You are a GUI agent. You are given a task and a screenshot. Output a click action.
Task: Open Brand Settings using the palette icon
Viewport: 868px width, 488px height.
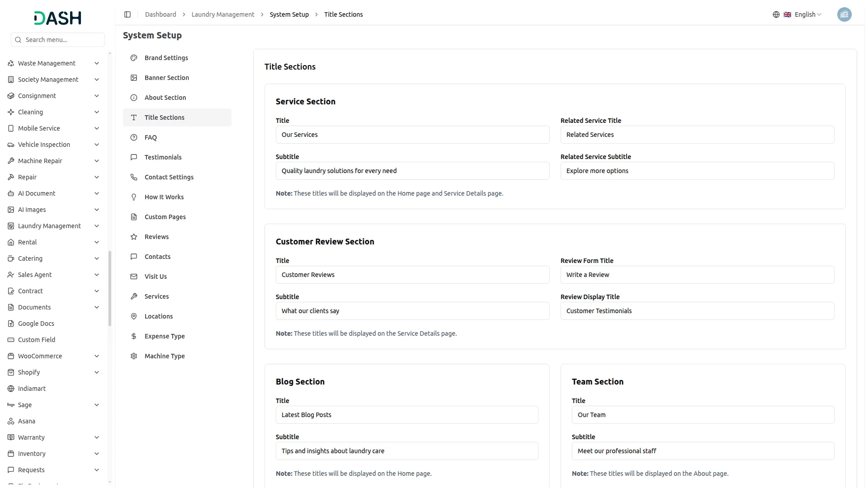point(133,58)
